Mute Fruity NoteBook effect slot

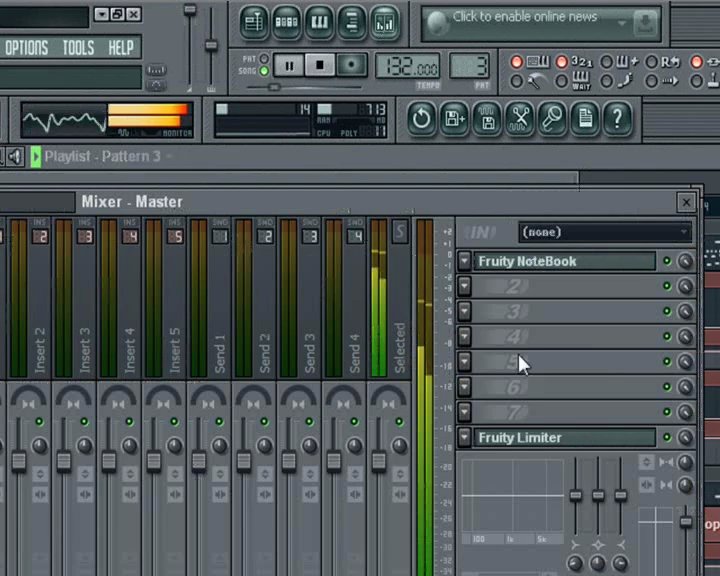point(667,261)
